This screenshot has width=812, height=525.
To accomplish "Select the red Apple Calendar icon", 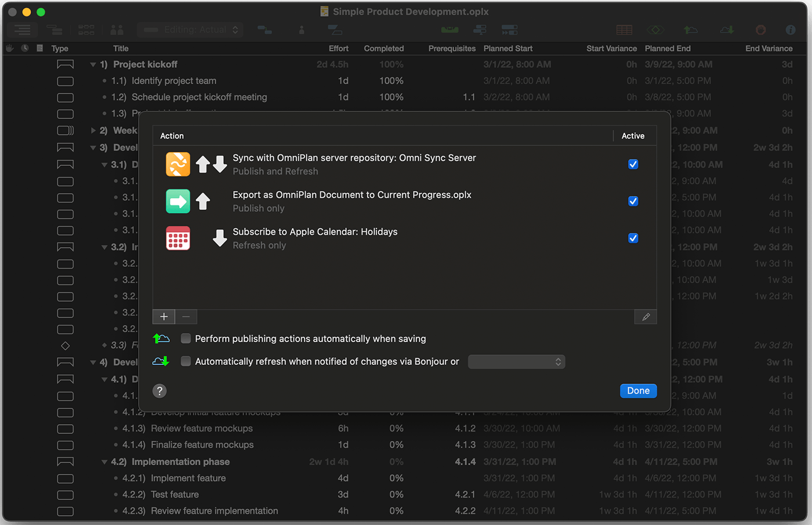I will pos(177,238).
